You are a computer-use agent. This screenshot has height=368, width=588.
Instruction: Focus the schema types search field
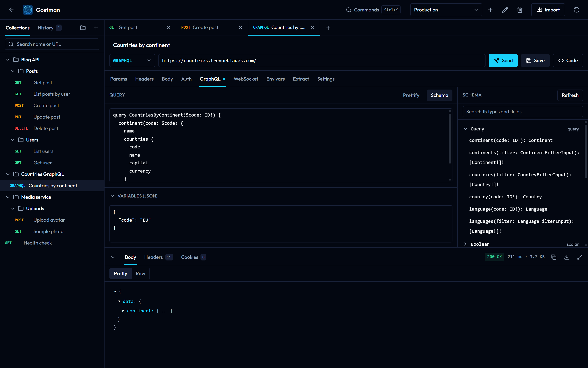pyautogui.click(x=523, y=111)
